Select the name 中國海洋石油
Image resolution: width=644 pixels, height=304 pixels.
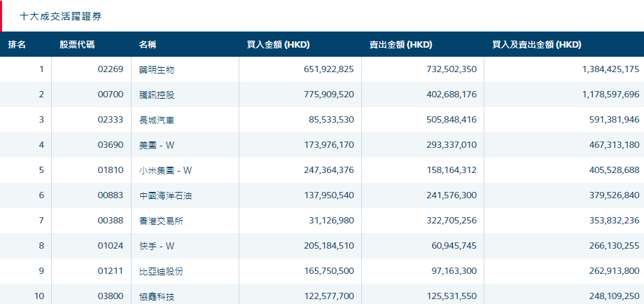(165, 195)
